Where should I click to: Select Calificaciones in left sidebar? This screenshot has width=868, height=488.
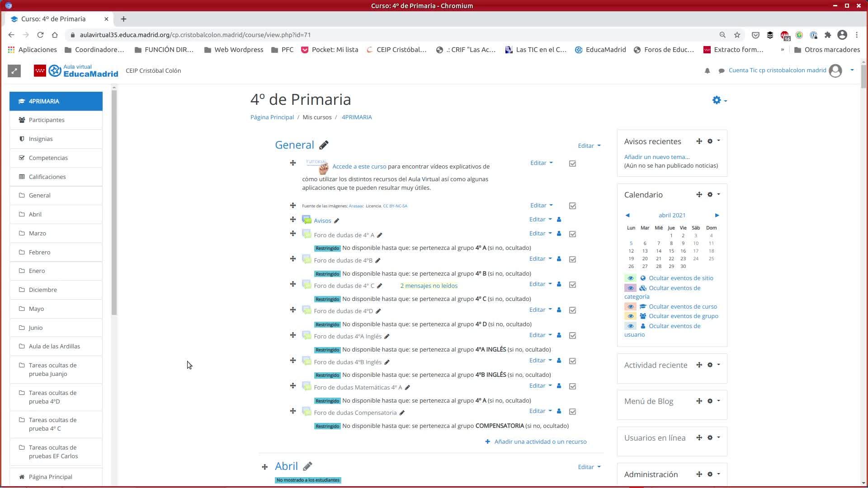pos(47,177)
